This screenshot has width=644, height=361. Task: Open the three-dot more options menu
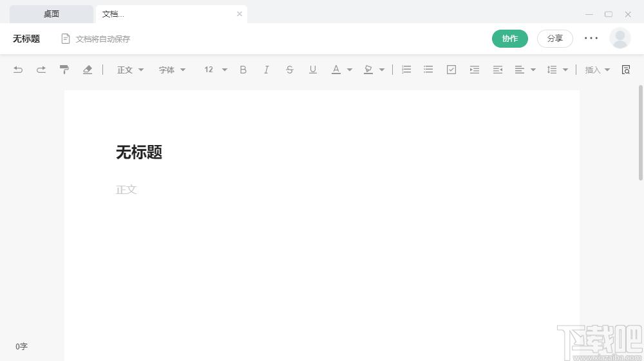(x=591, y=38)
